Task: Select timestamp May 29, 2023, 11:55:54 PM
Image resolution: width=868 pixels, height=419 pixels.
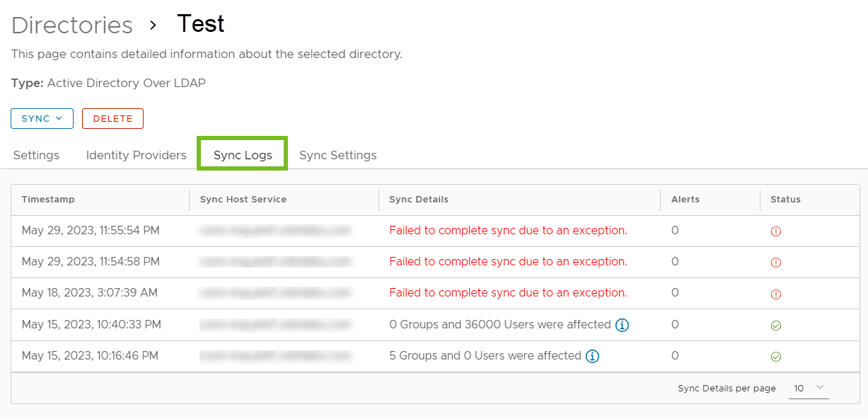Action: (x=91, y=230)
